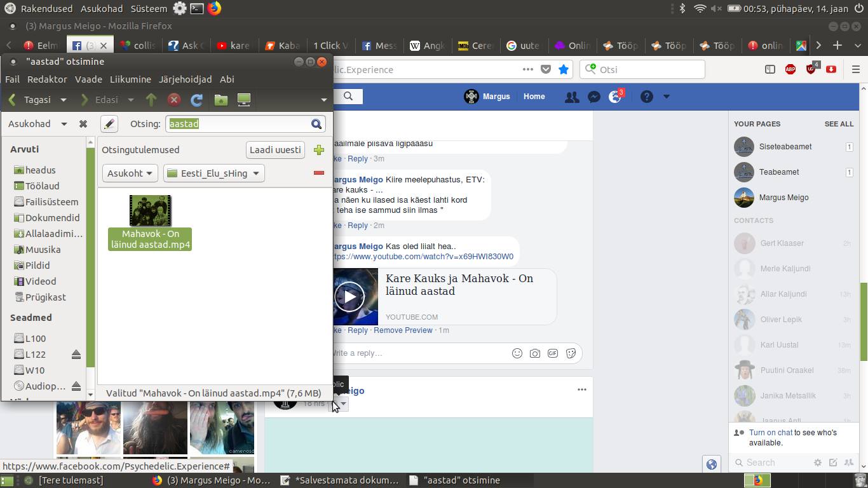Click the Write a reply field
This screenshot has height=488, width=868.
(x=419, y=353)
